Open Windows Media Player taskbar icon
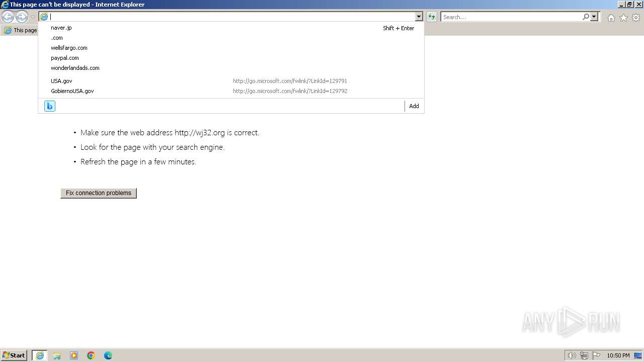 pos(74,355)
